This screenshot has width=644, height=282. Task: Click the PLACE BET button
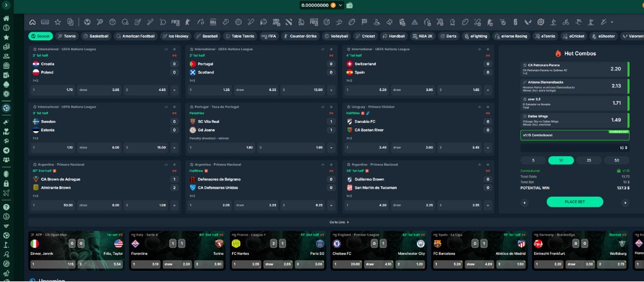[575, 202]
